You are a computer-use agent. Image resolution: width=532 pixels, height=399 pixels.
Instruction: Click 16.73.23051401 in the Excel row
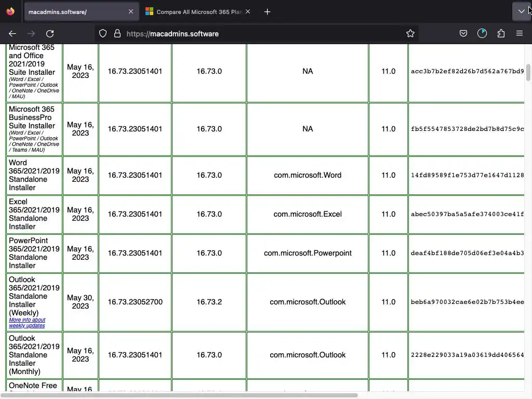(x=135, y=214)
